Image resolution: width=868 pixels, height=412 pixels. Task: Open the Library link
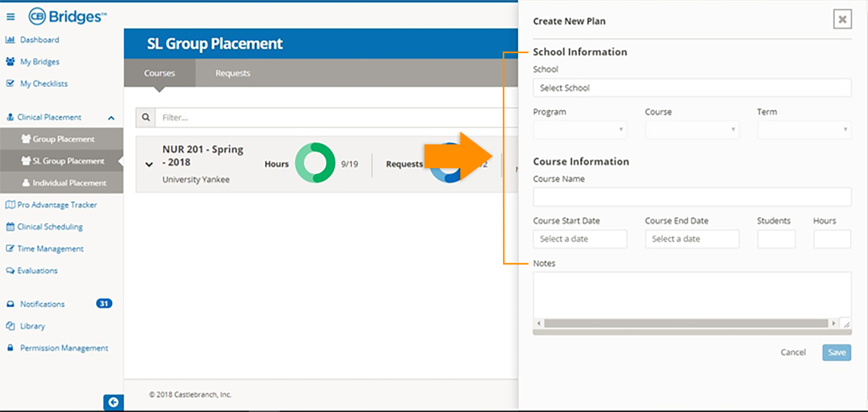pyautogui.click(x=33, y=326)
